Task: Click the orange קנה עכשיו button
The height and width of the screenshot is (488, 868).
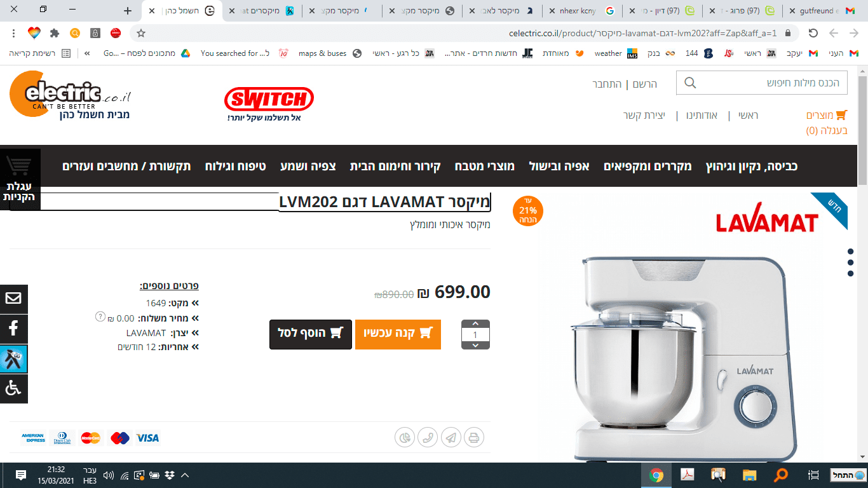Action: [x=398, y=334]
